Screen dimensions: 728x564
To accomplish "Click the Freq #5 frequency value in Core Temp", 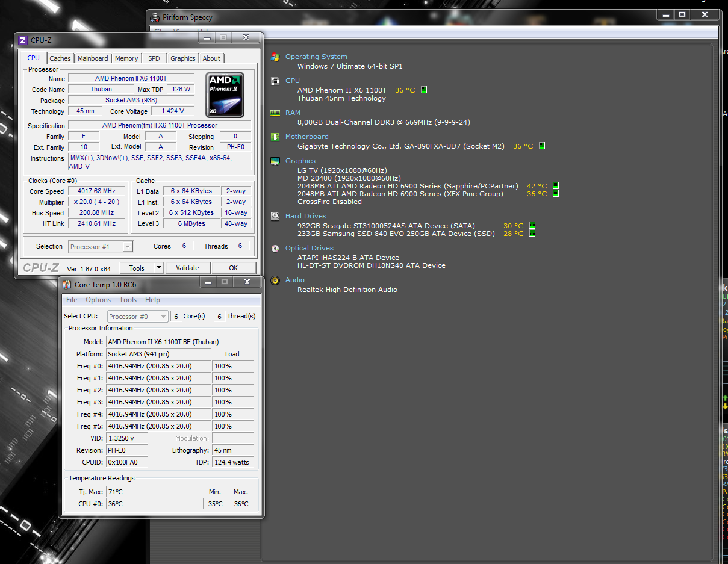I will point(158,426).
